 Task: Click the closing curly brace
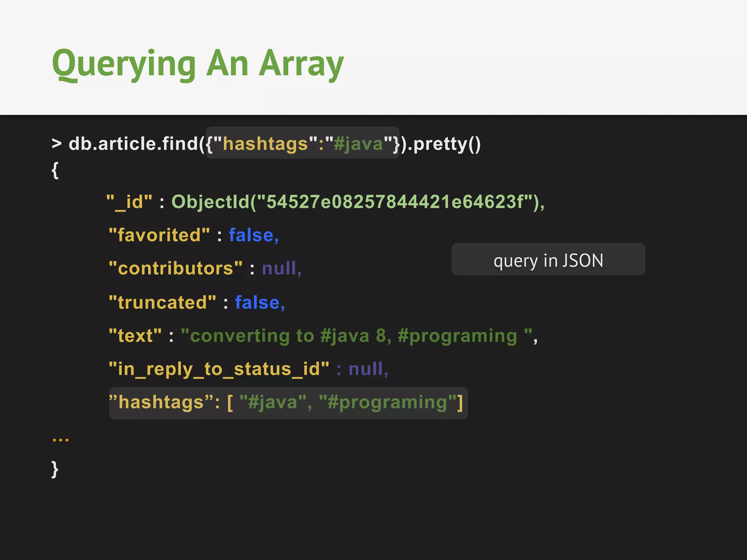[x=55, y=469]
